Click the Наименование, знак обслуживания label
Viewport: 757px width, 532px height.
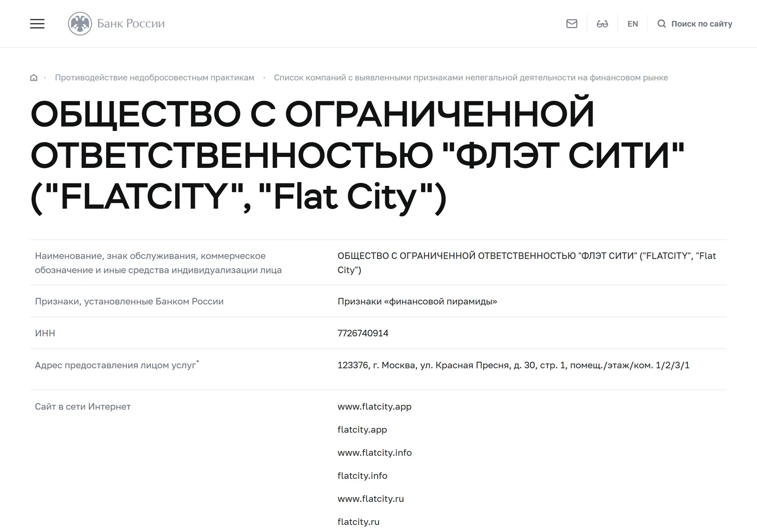158,263
